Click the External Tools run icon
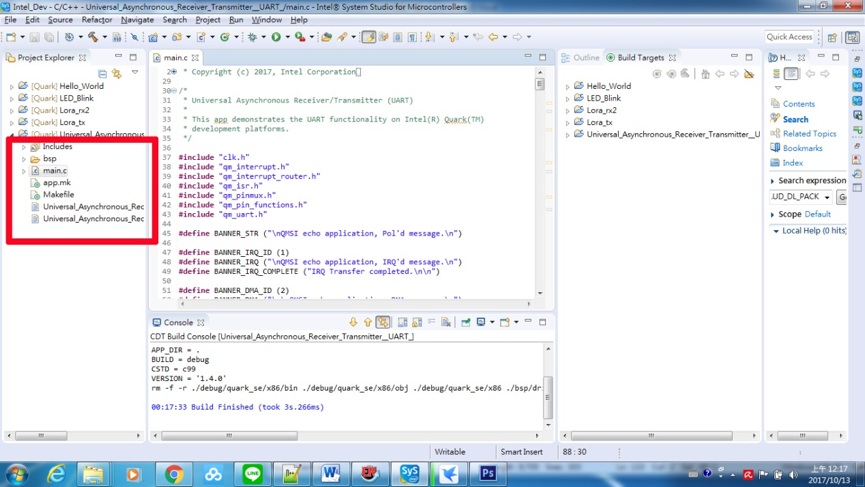The width and height of the screenshot is (865, 487). click(300, 37)
